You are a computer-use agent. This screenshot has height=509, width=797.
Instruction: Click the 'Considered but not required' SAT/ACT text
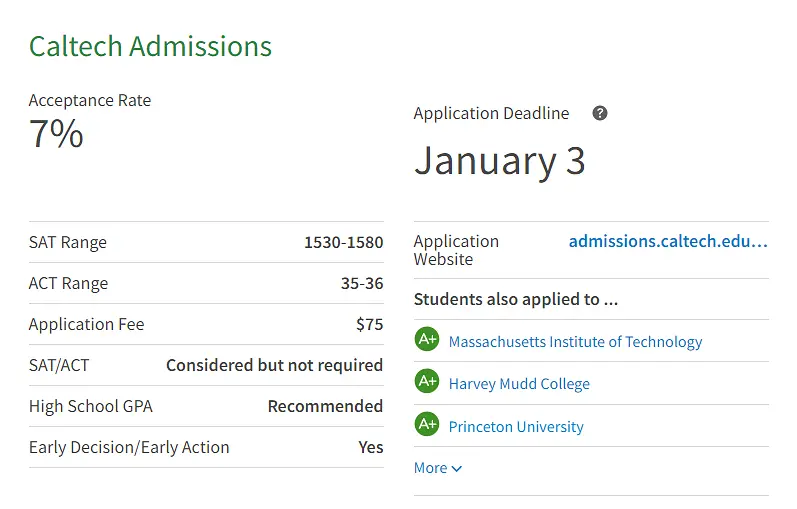274,365
